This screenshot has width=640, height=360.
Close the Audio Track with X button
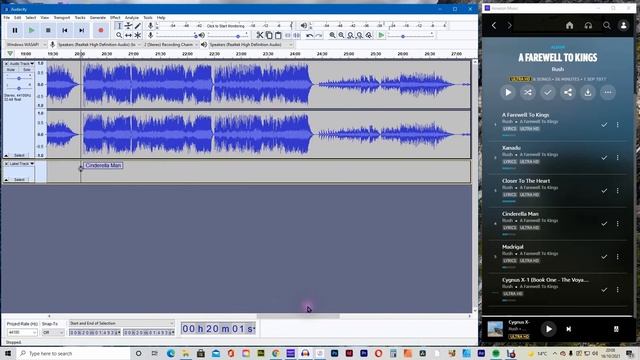(x=6, y=64)
